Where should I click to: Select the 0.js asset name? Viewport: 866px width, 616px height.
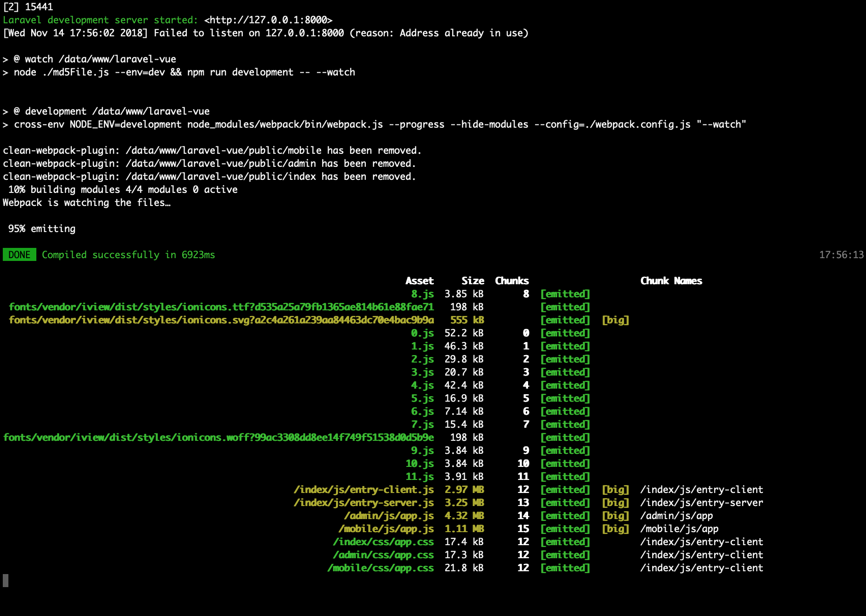422,333
